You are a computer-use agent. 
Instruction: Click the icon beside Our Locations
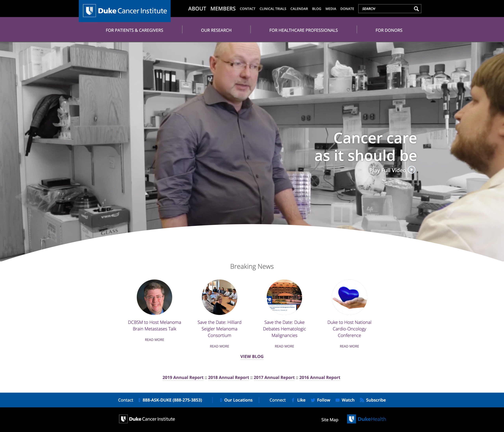(x=221, y=400)
